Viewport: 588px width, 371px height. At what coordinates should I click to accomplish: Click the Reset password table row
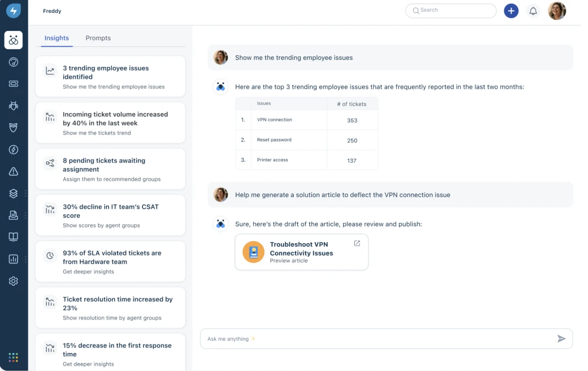coord(306,140)
